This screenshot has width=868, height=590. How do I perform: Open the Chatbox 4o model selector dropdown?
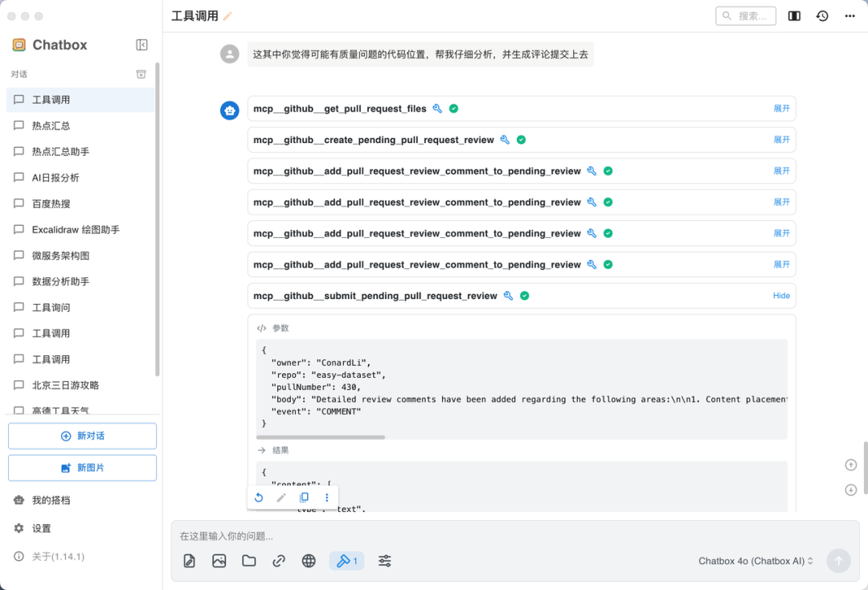click(x=755, y=561)
